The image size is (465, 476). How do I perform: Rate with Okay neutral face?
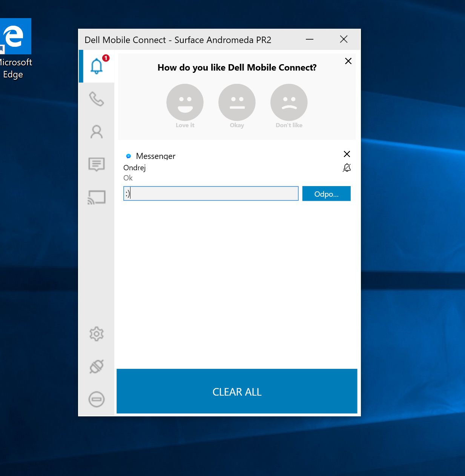pyautogui.click(x=237, y=102)
